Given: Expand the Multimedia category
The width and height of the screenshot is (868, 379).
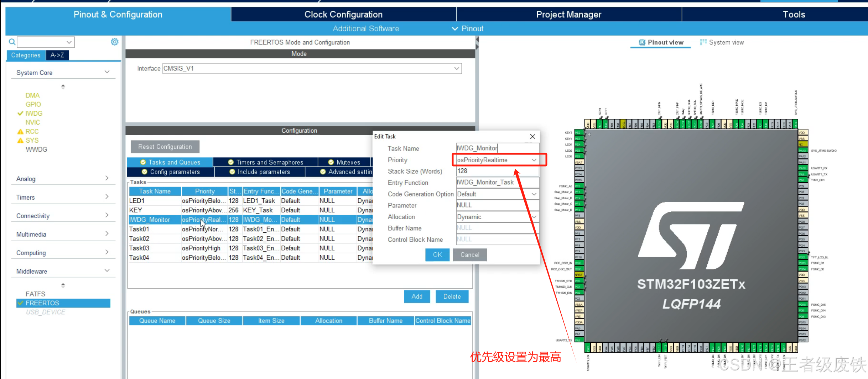Looking at the screenshot, I should 107,233.
